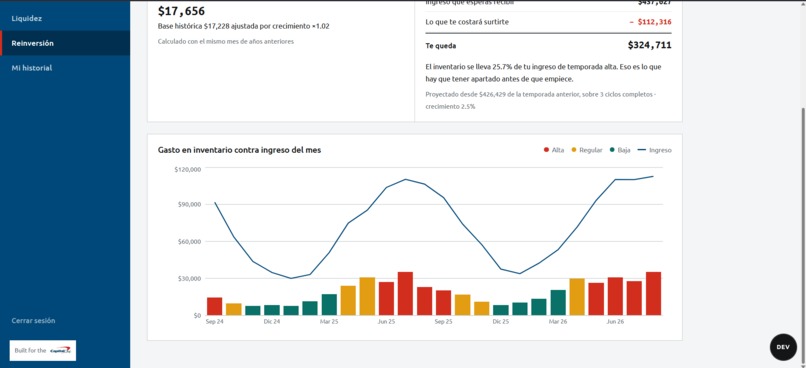Image resolution: width=806 pixels, height=368 pixels.
Task: Click the red Alta legend dot
Action: [x=546, y=150]
